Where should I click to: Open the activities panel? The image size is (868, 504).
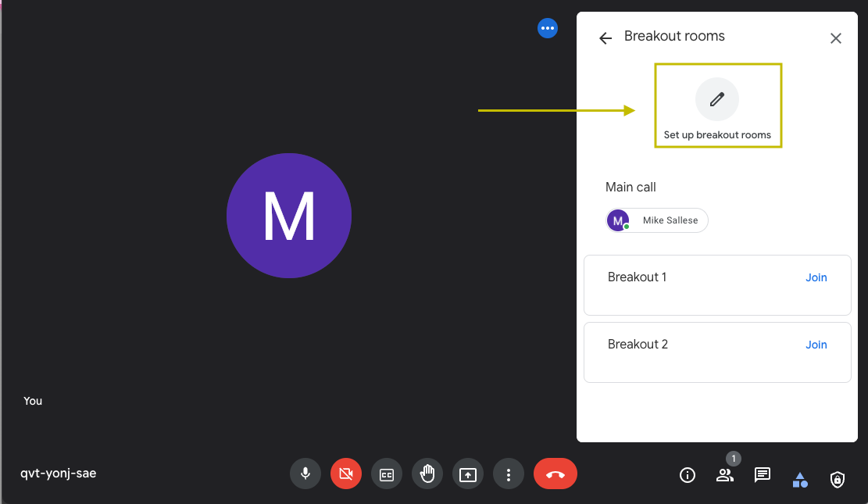point(800,480)
